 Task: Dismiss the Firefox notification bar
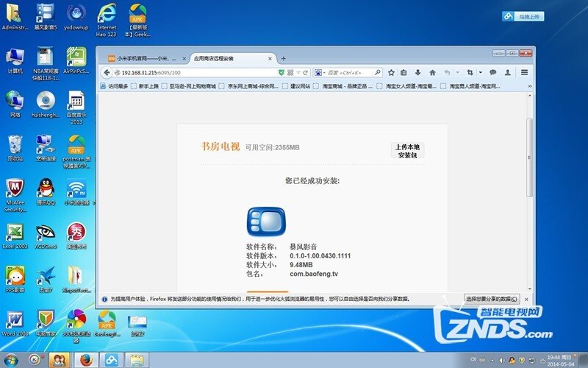click(x=526, y=300)
